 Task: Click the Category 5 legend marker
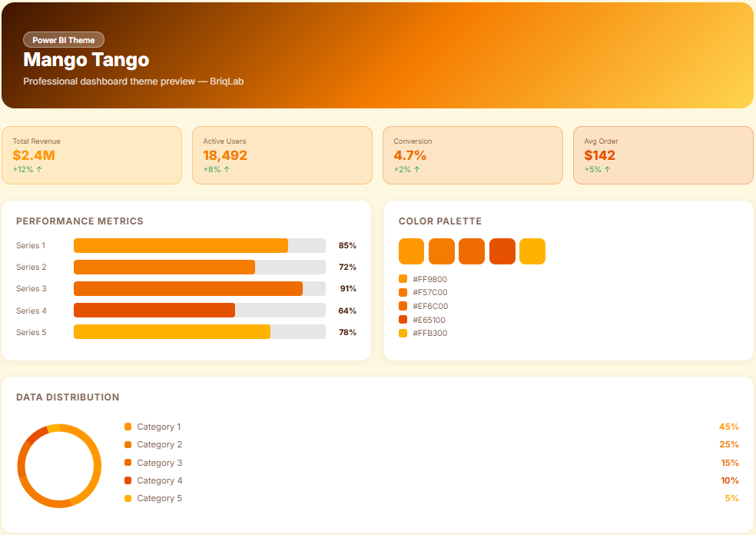128,499
